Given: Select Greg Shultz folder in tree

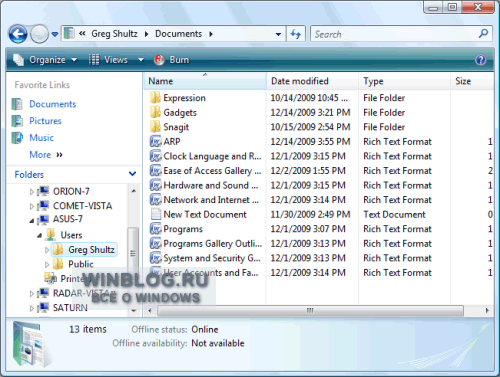Looking at the screenshot, I should 91,250.
